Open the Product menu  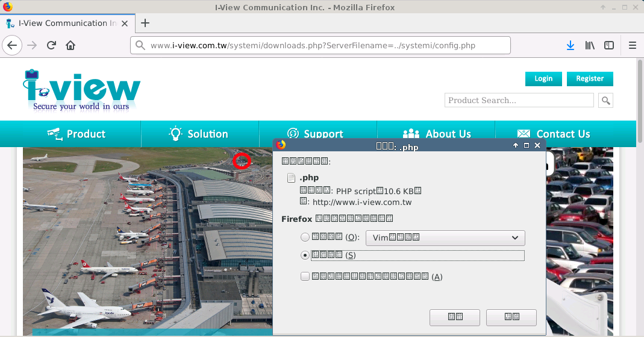point(77,134)
